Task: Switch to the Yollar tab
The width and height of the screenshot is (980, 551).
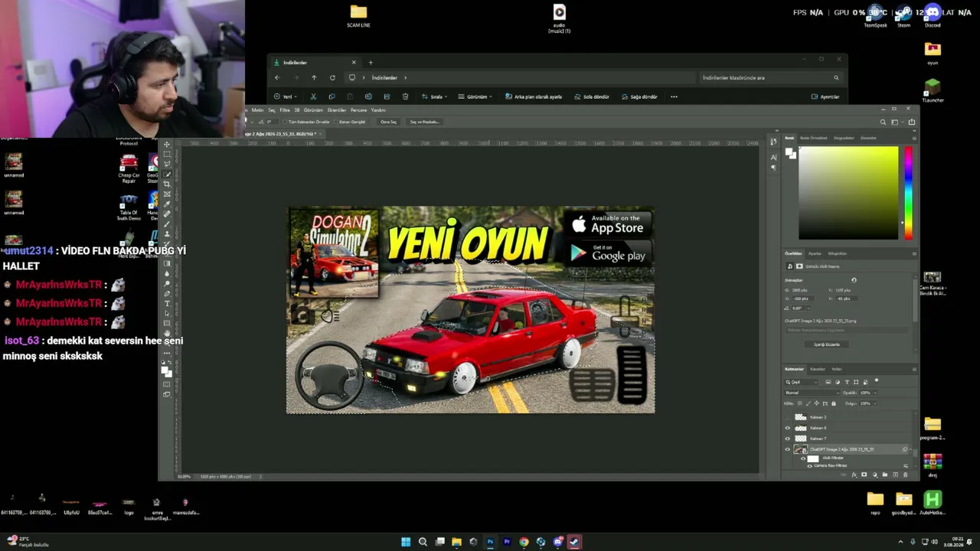Action: pos(838,369)
